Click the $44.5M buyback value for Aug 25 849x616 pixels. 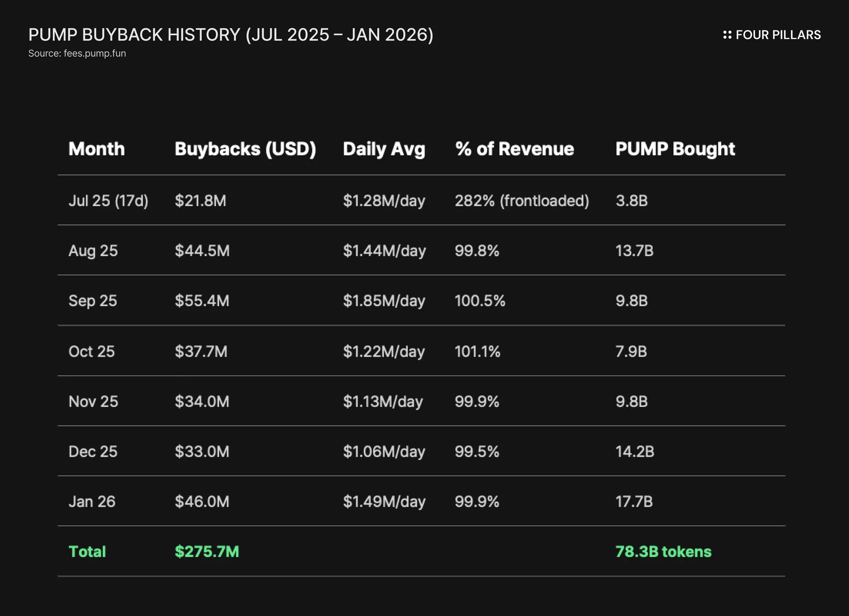(x=202, y=251)
